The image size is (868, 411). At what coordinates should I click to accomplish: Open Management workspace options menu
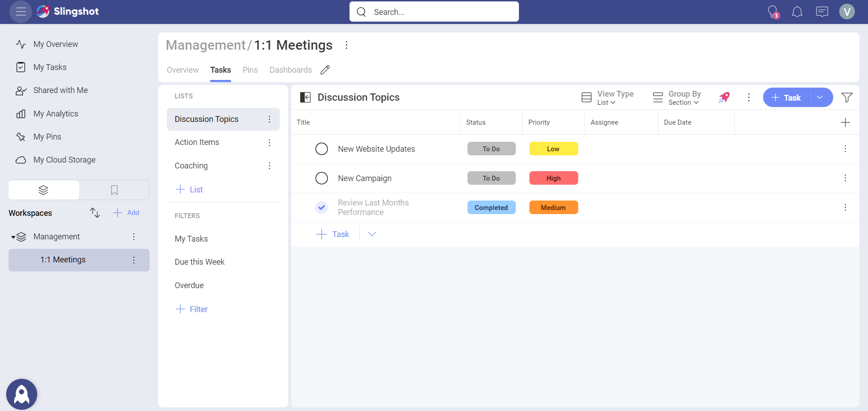point(134,237)
